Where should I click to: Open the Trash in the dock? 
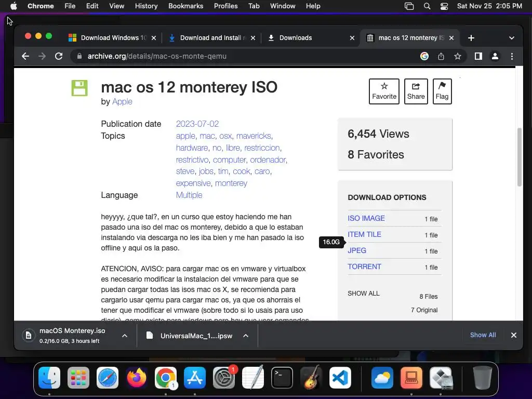pyautogui.click(x=483, y=378)
